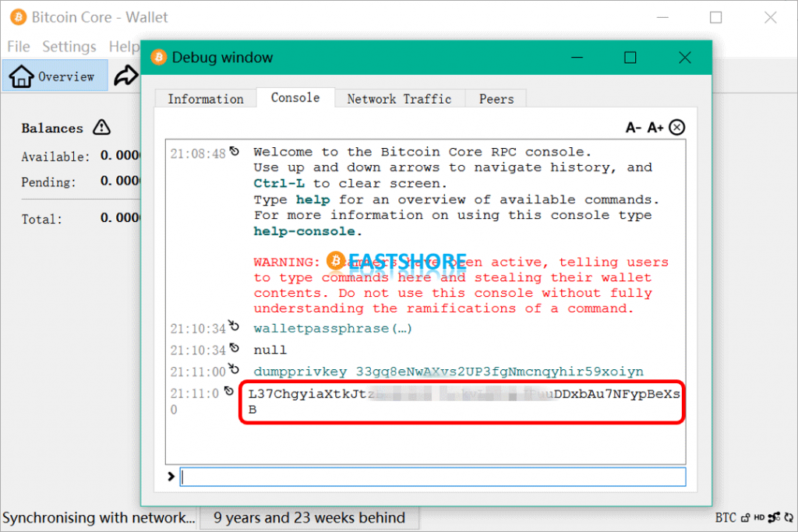Click the Balances warning triangle icon
Viewport: 798px width, 532px height.
click(101, 127)
